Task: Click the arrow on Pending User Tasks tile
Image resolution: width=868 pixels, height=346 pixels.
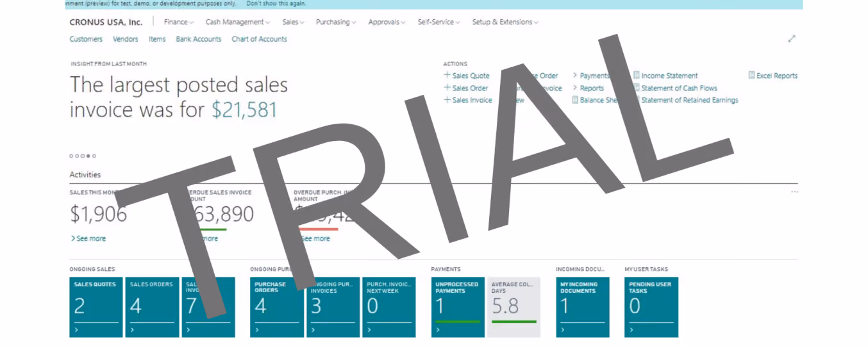Action: tap(631, 330)
